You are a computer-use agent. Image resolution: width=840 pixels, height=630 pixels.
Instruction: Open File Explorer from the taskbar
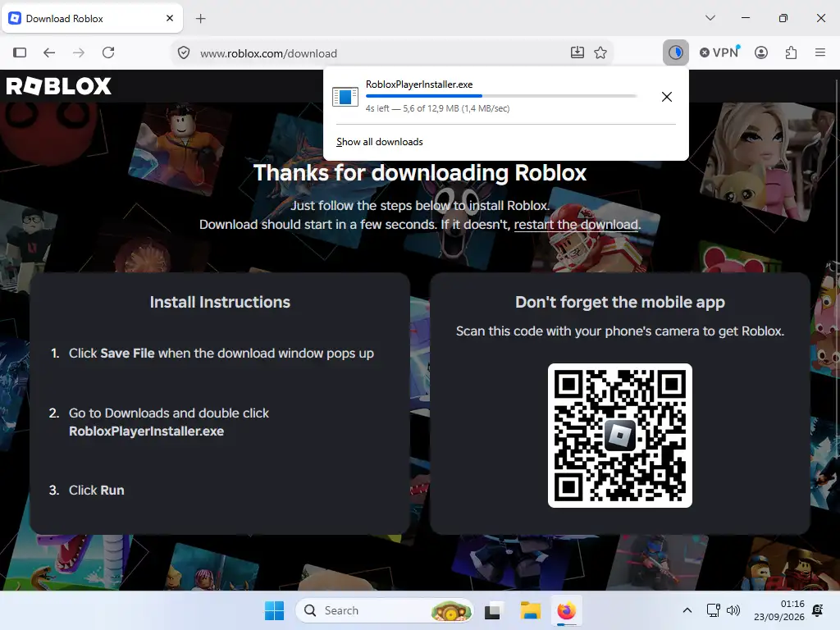pyautogui.click(x=531, y=610)
